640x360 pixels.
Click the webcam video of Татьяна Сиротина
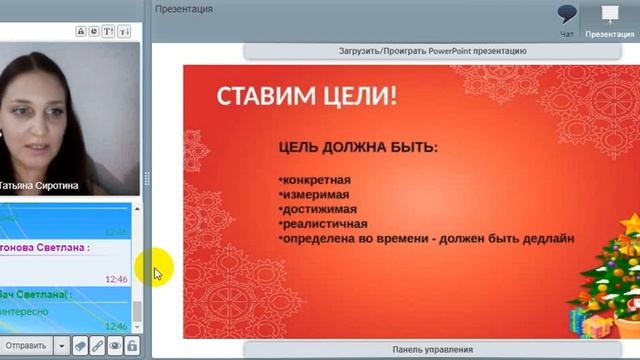click(x=69, y=119)
